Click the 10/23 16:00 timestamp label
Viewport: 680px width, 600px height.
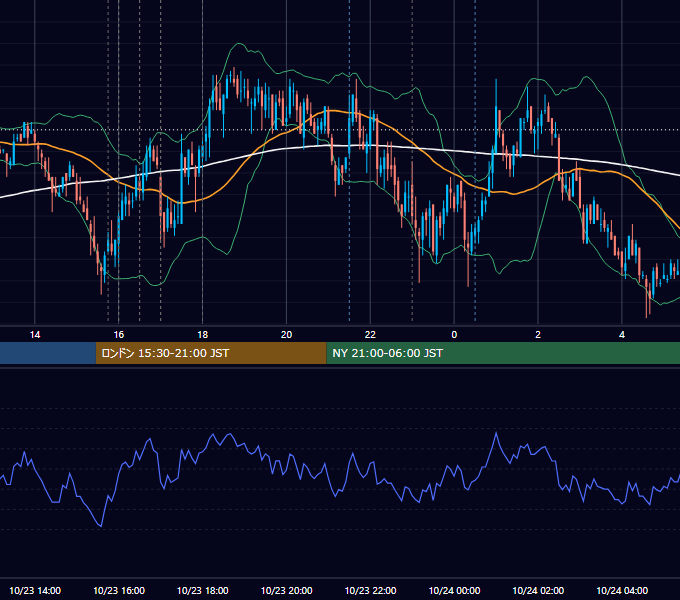(119, 590)
